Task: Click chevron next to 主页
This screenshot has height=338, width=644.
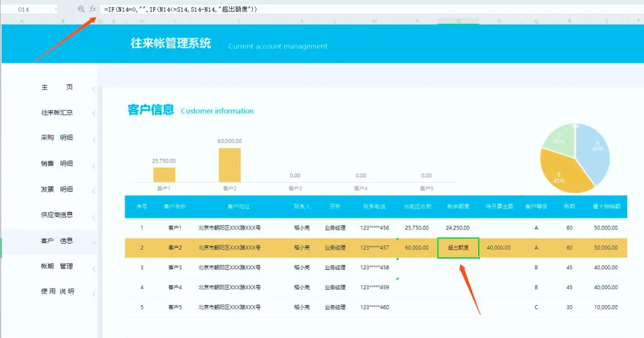Action: 94,89
